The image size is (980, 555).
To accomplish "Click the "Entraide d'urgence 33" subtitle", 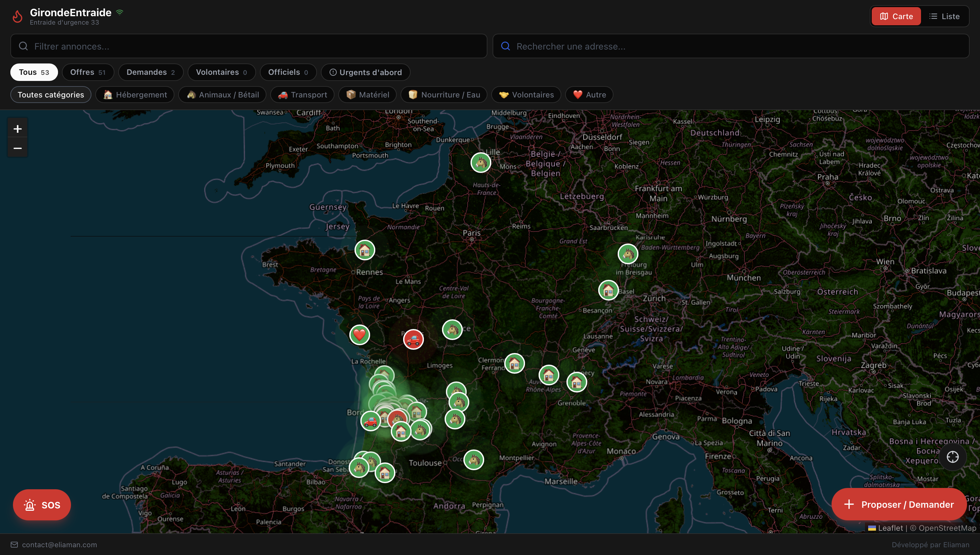I will pyautogui.click(x=64, y=22).
